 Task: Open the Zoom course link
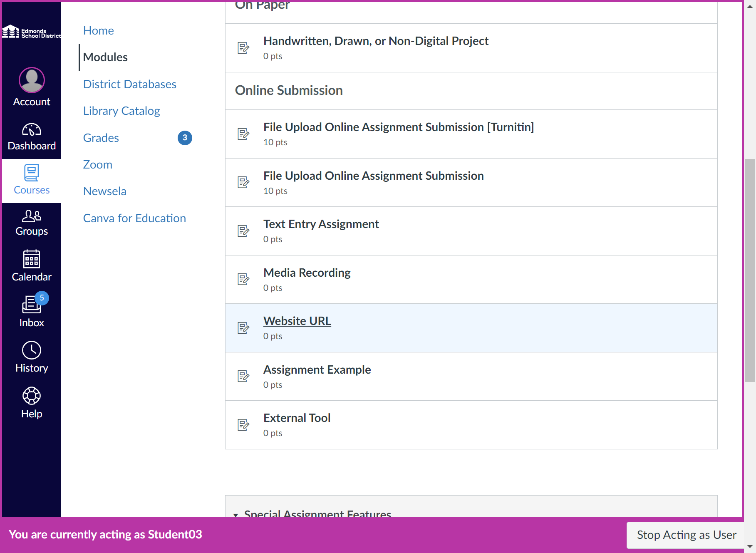click(98, 164)
